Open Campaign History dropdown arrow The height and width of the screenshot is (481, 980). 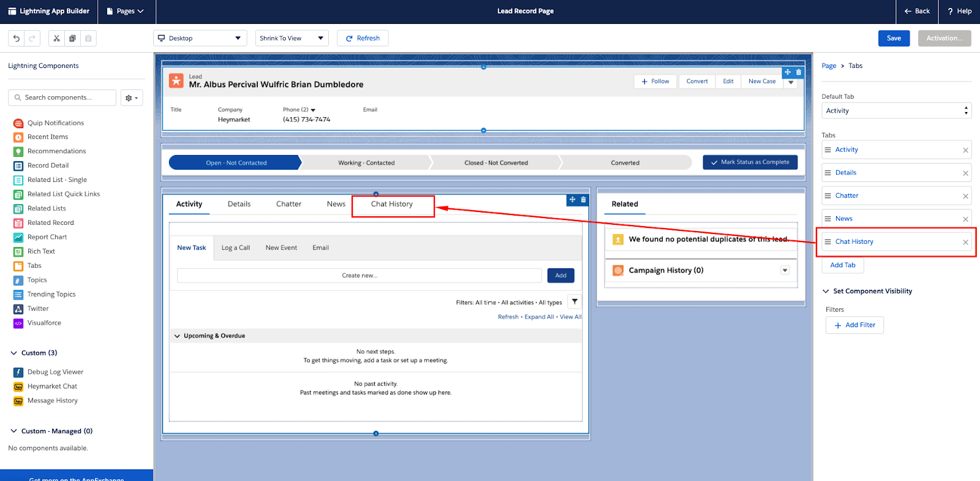click(x=785, y=270)
